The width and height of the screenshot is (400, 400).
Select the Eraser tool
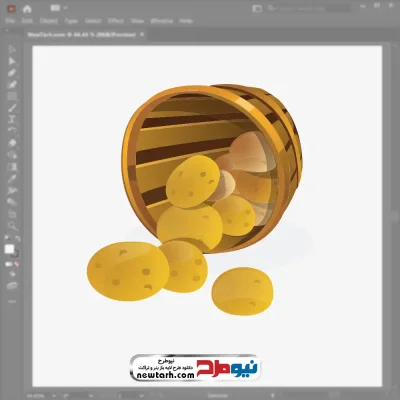coord(12,143)
